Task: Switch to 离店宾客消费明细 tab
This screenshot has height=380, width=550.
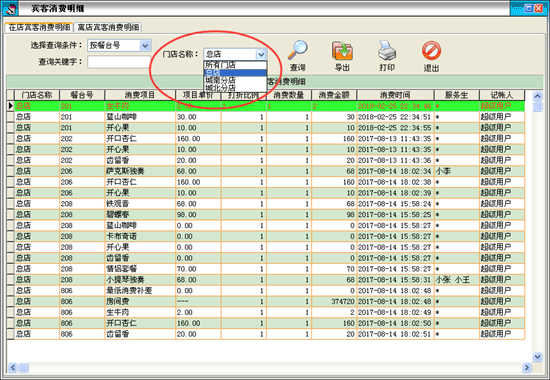Action: coord(108,27)
